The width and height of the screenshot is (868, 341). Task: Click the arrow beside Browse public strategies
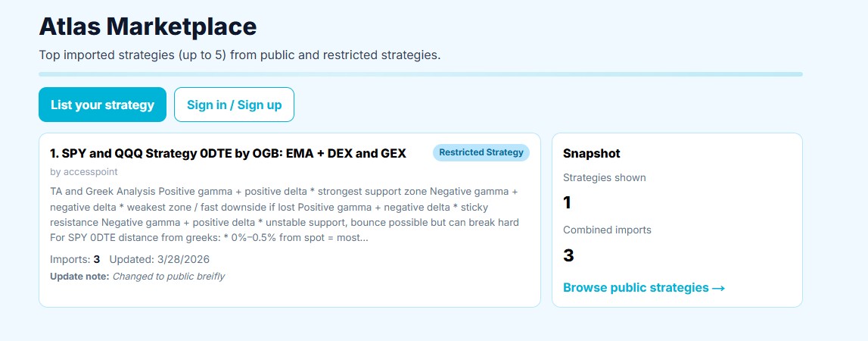point(719,288)
